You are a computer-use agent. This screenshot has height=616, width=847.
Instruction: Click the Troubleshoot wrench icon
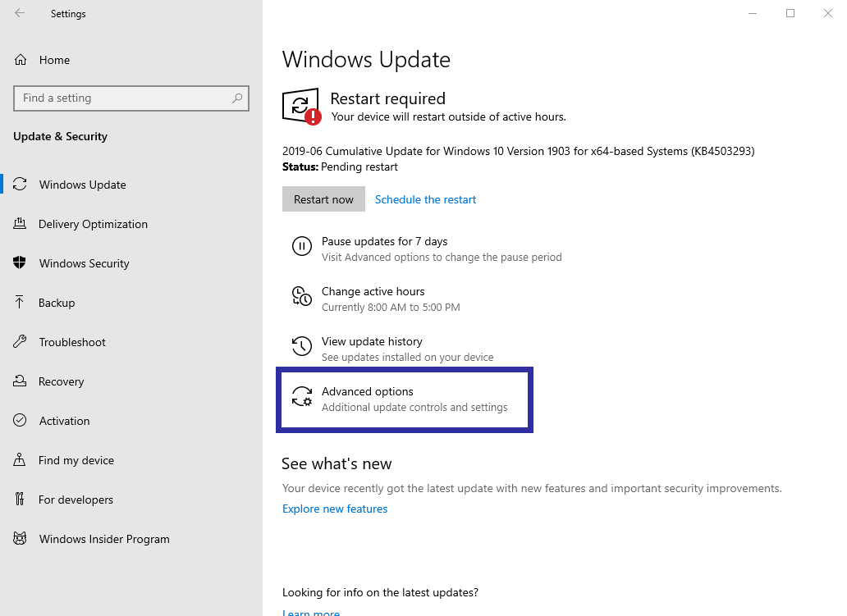pos(20,342)
